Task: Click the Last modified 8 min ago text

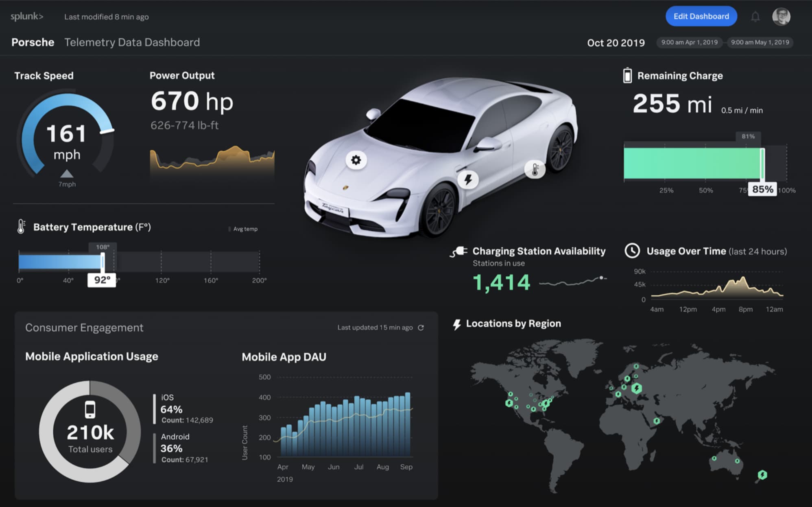Action: 107,17
